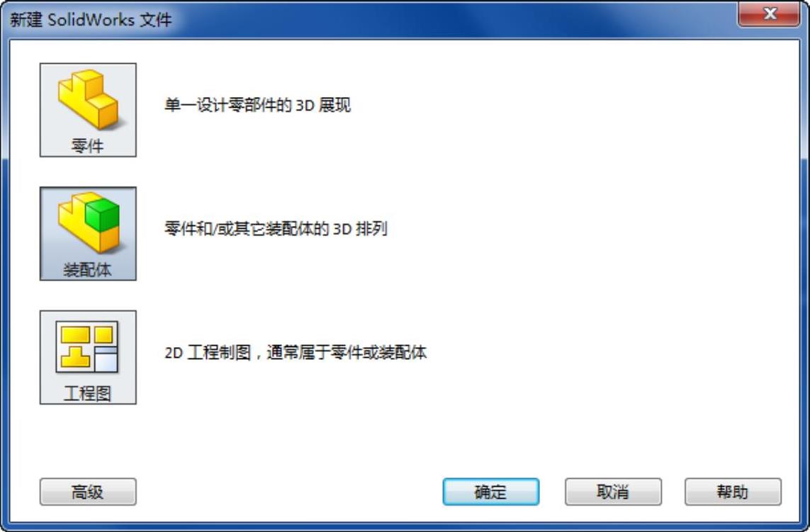
Task: Open advanced mode with 高级 button
Action: (x=88, y=492)
